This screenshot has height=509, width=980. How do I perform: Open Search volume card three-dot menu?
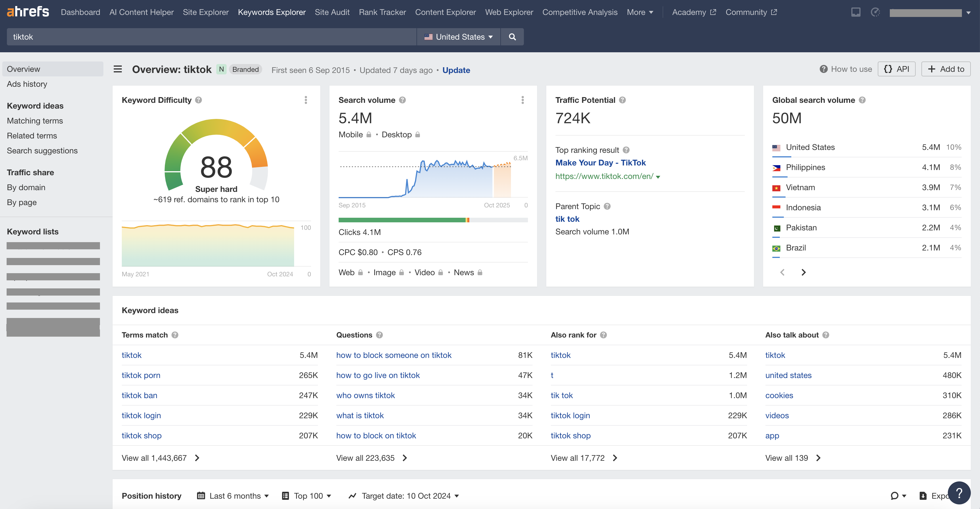pos(523,100)
